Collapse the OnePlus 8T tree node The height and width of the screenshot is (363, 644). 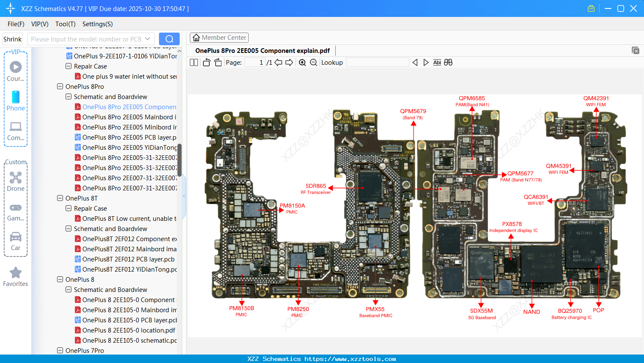tap(60, 198)
